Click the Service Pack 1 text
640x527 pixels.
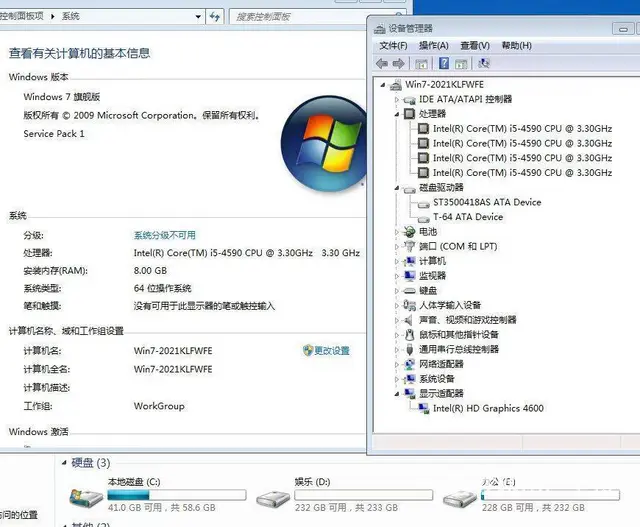click(x=54, y=133)
